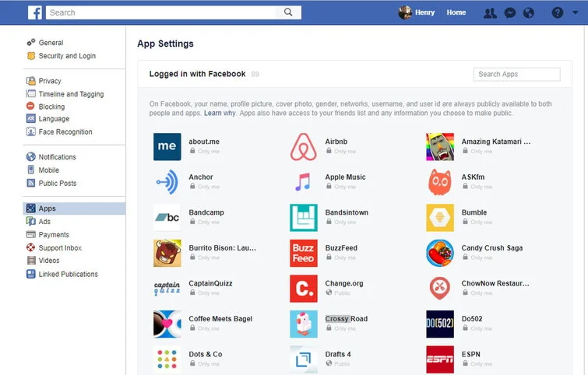Select Face Recognition in the sidebar
Viewport: 588px width, 375px height.
[x=65, y=132]
